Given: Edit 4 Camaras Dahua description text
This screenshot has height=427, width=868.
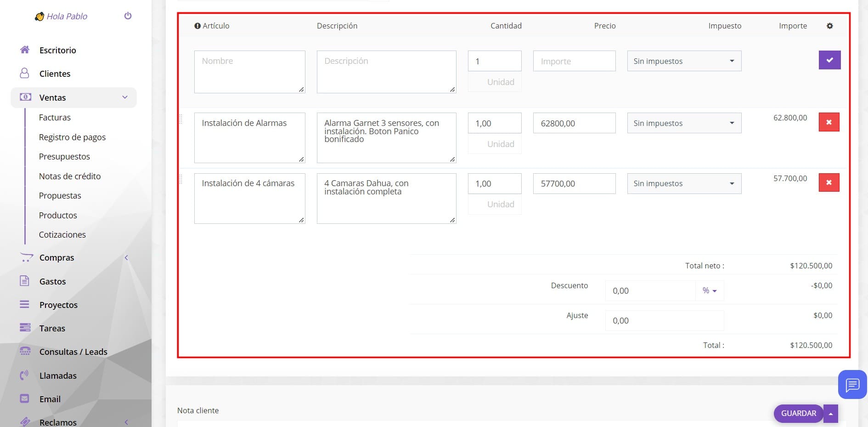Looking at the screenshot, I should point(386,198).
